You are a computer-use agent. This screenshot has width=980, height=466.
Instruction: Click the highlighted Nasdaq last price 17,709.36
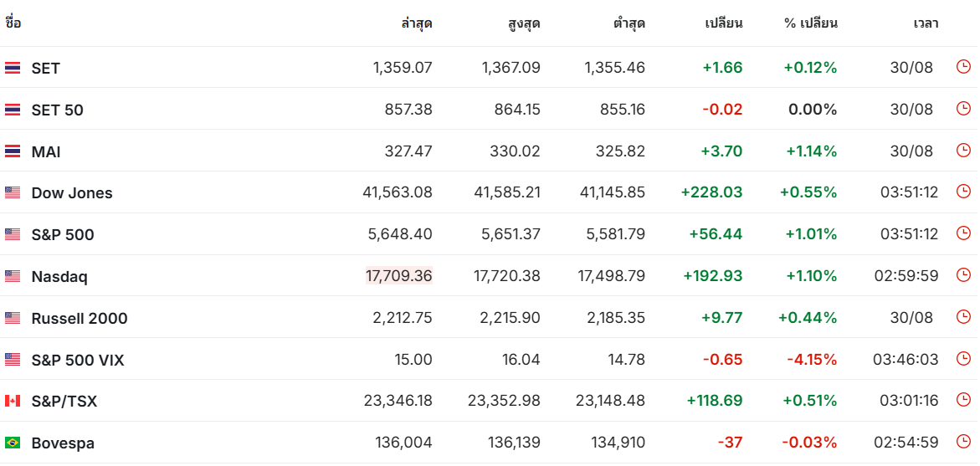399,275
